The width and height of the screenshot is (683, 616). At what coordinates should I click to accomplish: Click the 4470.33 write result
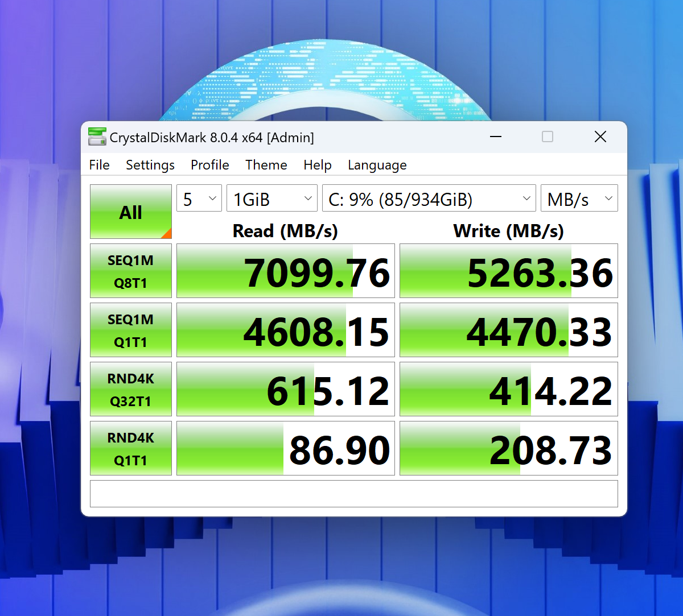[509, 330]
